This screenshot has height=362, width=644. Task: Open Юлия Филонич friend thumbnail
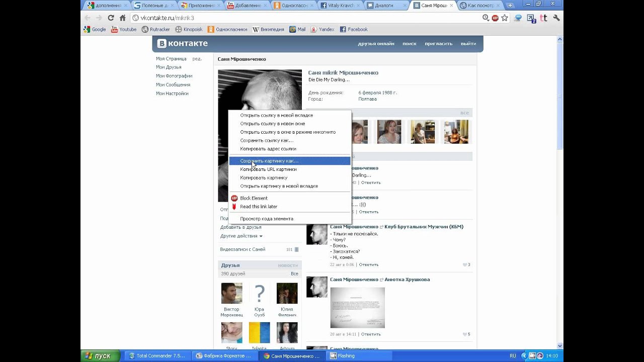tap(287, 293)
